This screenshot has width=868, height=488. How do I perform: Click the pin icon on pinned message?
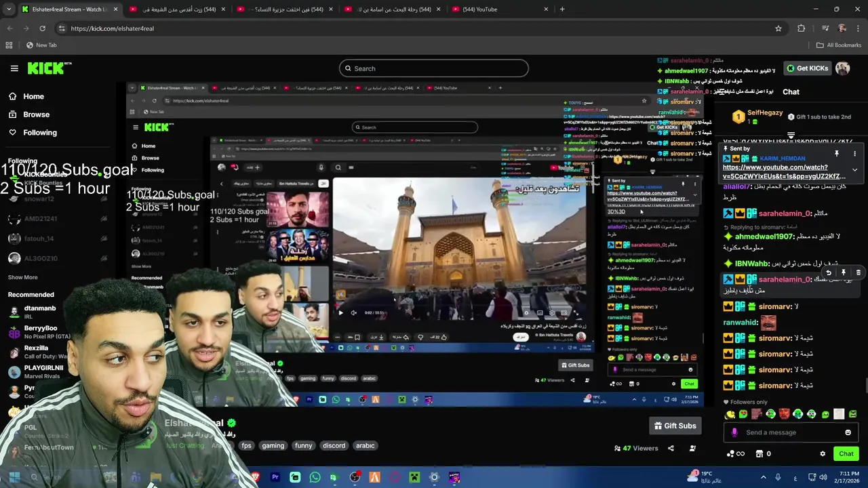[x=837, y=154]
